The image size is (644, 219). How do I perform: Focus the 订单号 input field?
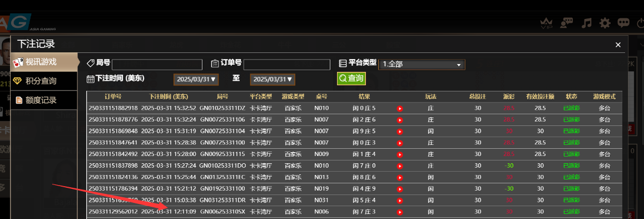point(286,65)
